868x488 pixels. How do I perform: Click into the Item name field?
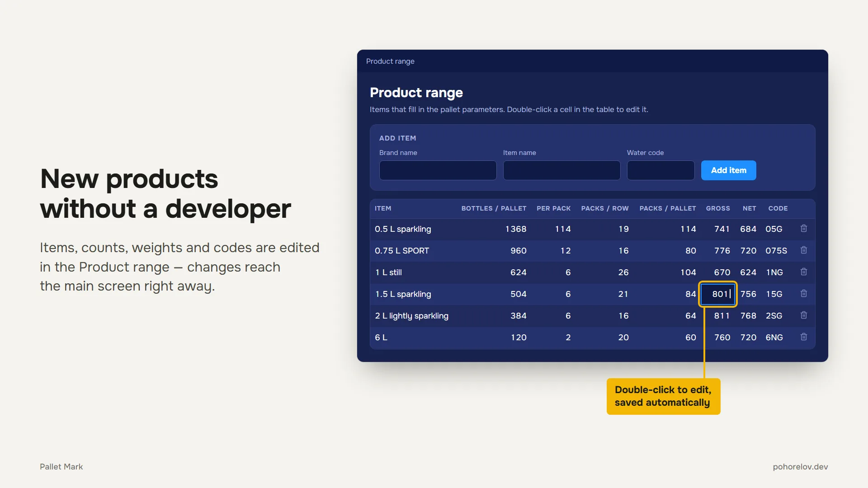(x=561, y=170)
